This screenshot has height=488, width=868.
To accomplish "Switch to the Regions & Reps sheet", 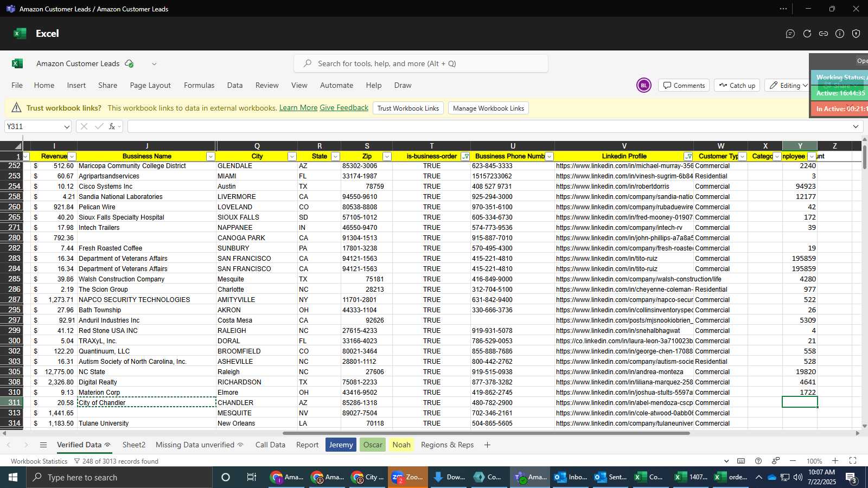I will coord(448,445).
